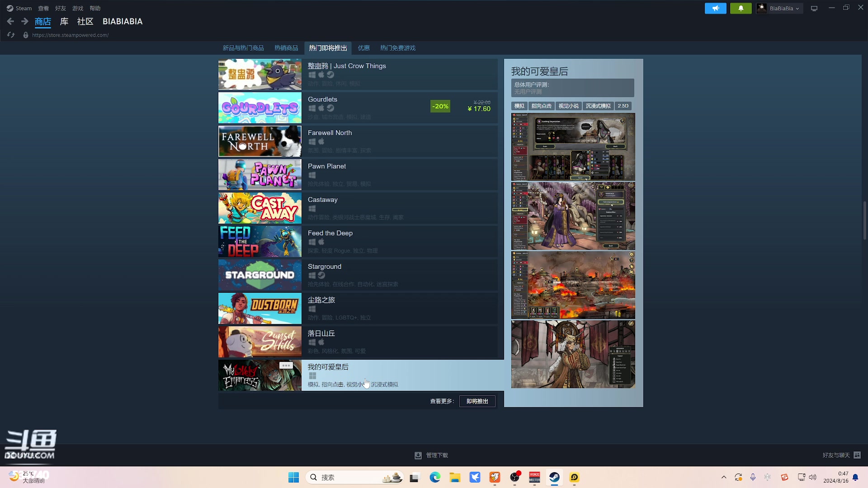Open the 好友与聊天 label
Image resolution: width=868 pixels, height=488 pixels.
(x=836, y=455)
